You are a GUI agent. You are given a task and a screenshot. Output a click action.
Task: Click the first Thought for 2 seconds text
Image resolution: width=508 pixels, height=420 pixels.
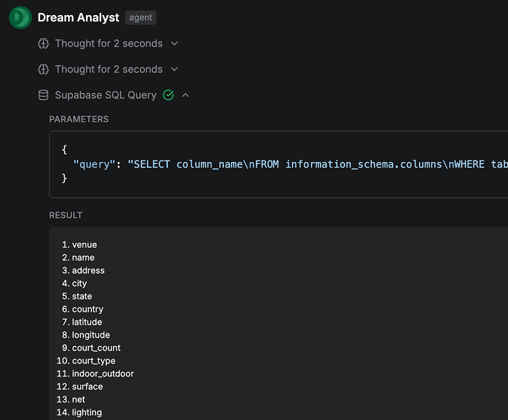109,43
